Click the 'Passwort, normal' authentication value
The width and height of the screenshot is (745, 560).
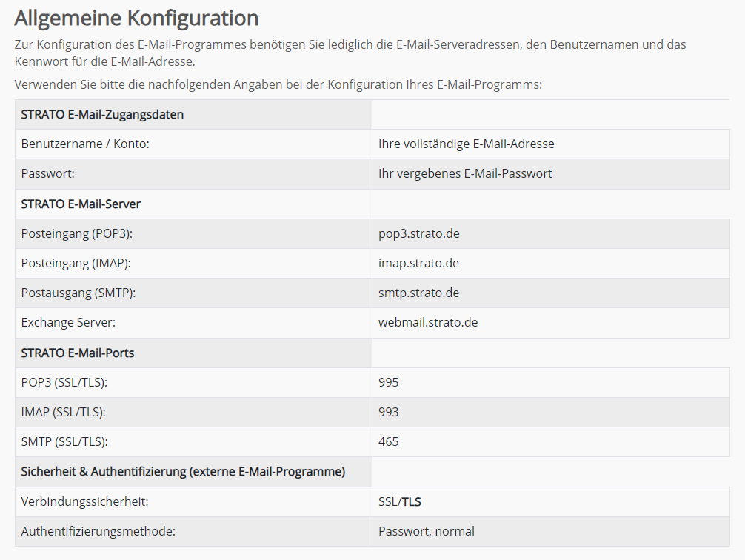pyautogui.click(x=427, y=531)
